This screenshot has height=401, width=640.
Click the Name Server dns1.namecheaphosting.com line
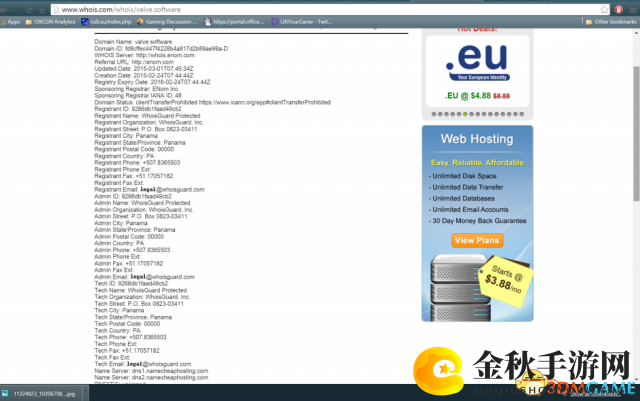pos(151,371)
